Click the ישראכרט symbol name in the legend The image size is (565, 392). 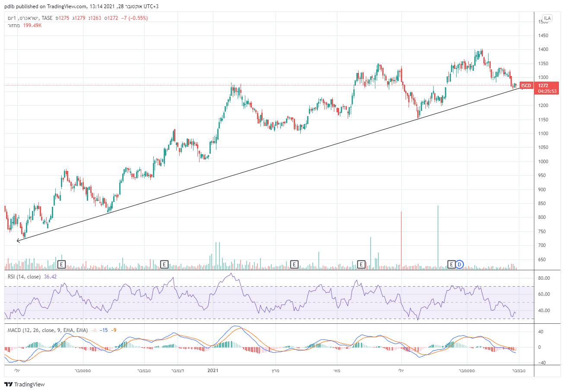coord(28,18)
